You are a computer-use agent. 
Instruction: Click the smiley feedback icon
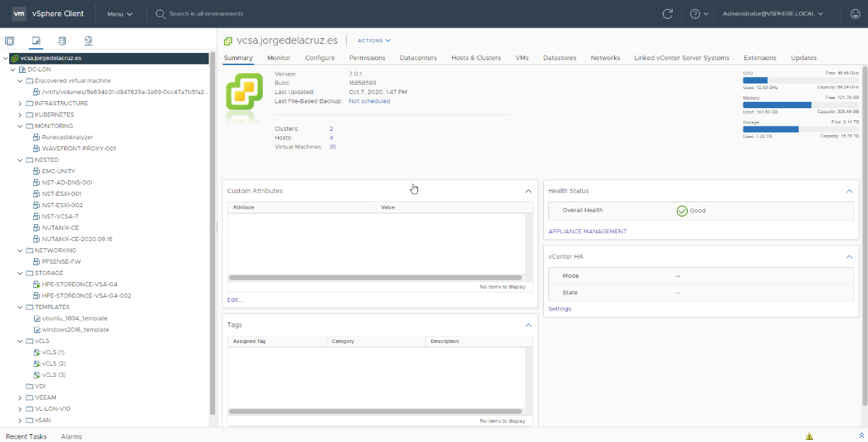tap(855, 13)
